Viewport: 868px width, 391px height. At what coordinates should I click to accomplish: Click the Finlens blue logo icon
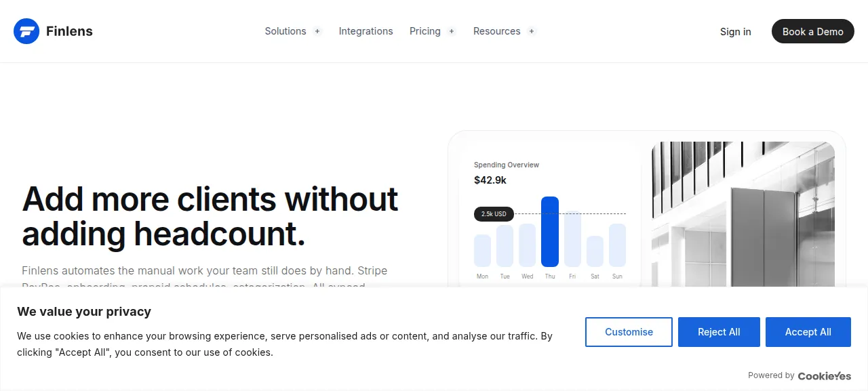(x=26, y=31)
